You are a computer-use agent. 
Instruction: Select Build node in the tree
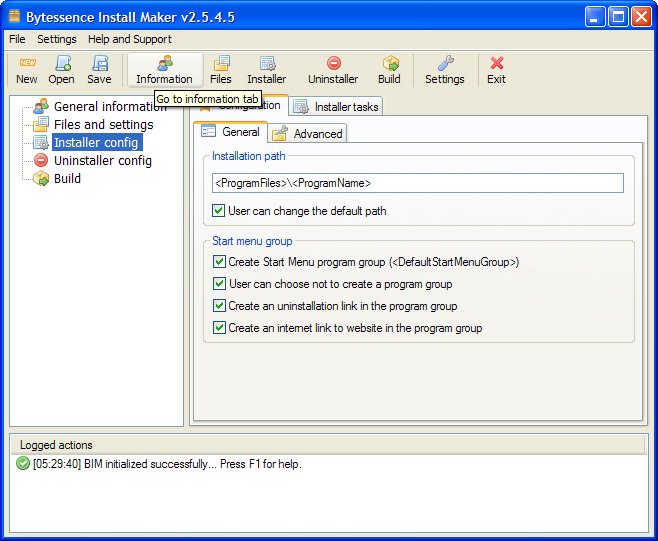(68, 179)
